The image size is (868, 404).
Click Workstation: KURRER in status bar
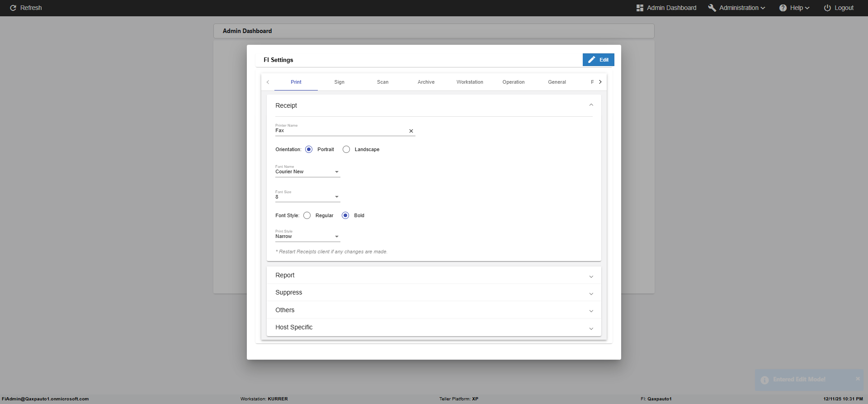point(264,399)
